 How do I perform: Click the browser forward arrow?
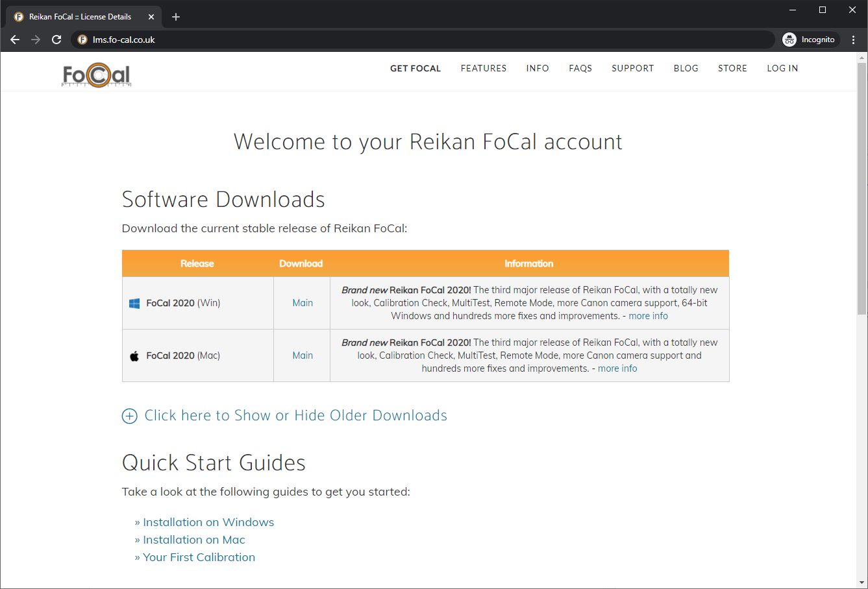pos(36,40)
